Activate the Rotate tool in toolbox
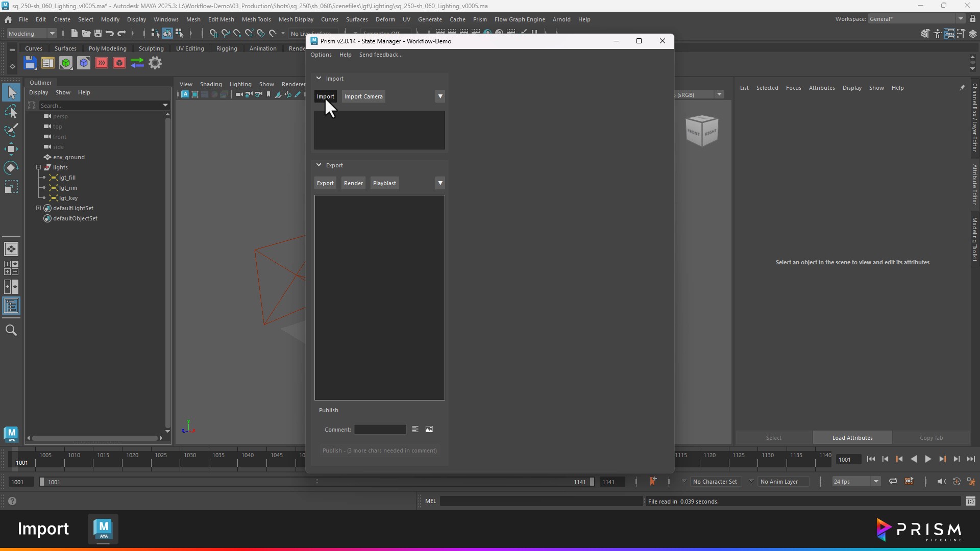This screenshot has height=551, width=980. [11, 168]
